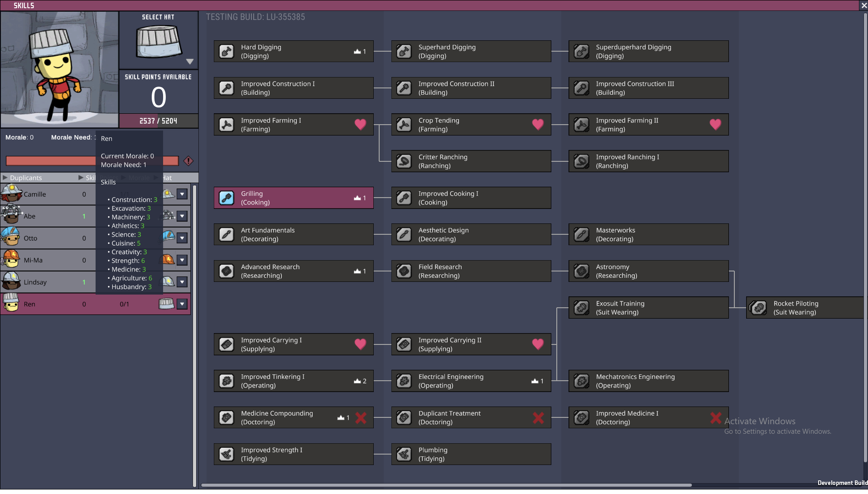Image resolution: width=868 pixels, height=494 pixels.
Task: Click the Hard Digging skill icon
Action: [x=226, y=51]
